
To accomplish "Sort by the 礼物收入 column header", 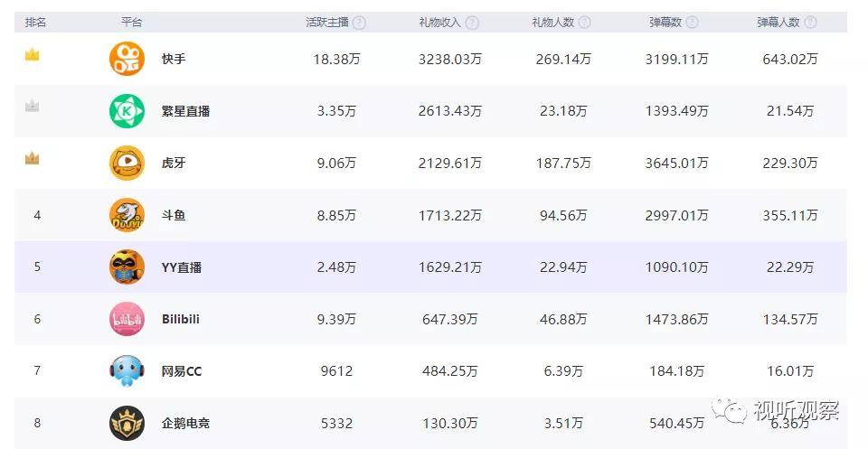I will [x=439, y=23].
